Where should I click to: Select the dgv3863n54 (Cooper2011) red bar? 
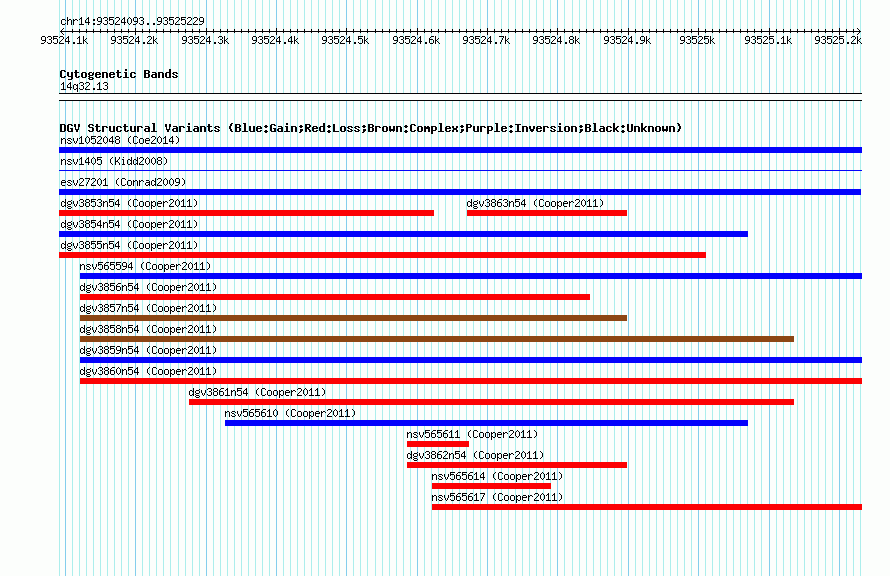547,213
